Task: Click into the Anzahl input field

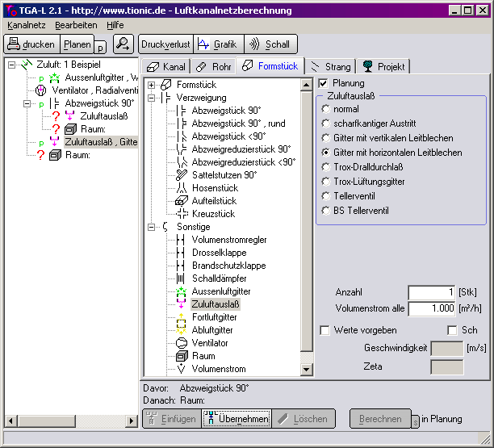Action: pos(431,292)
